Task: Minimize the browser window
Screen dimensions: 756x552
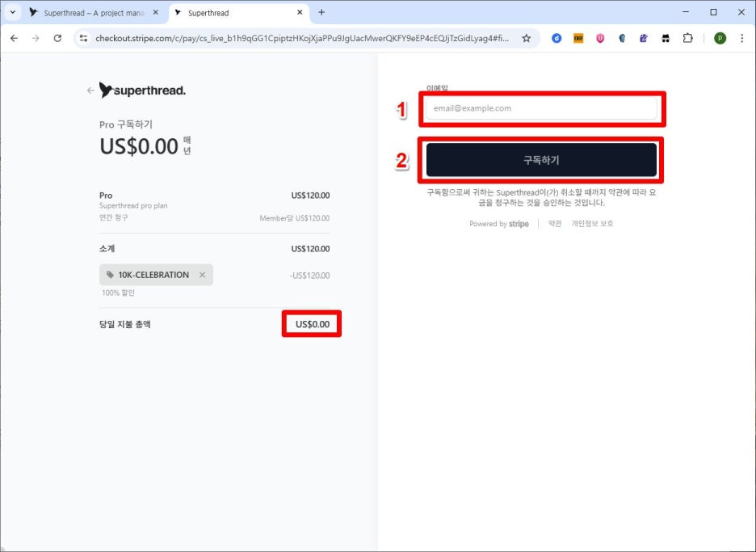Action: click(686, 12)
